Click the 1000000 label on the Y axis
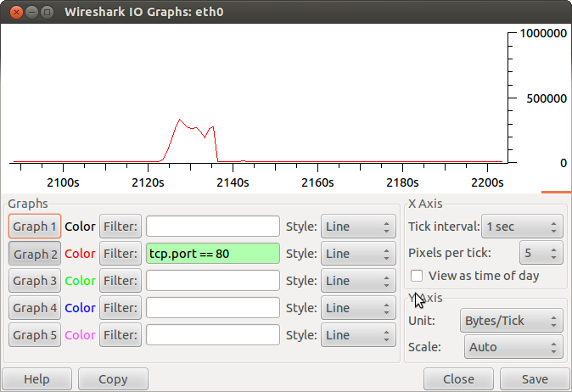The image size is (572, 392). pyautogui.click(x=543, y=34)
